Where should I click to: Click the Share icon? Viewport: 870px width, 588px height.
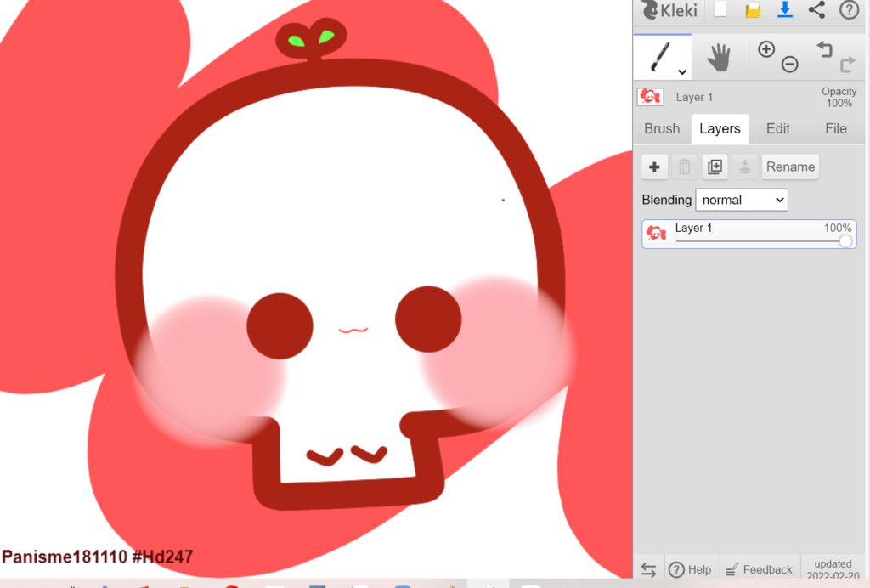816,9
